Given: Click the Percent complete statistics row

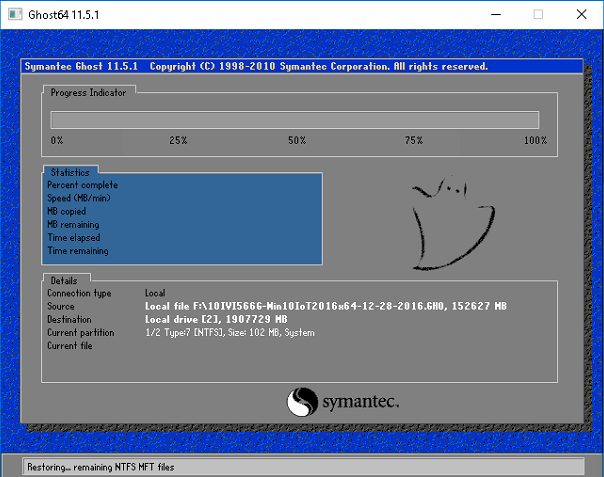Looking at the screenshot, I should click(82, 185).
